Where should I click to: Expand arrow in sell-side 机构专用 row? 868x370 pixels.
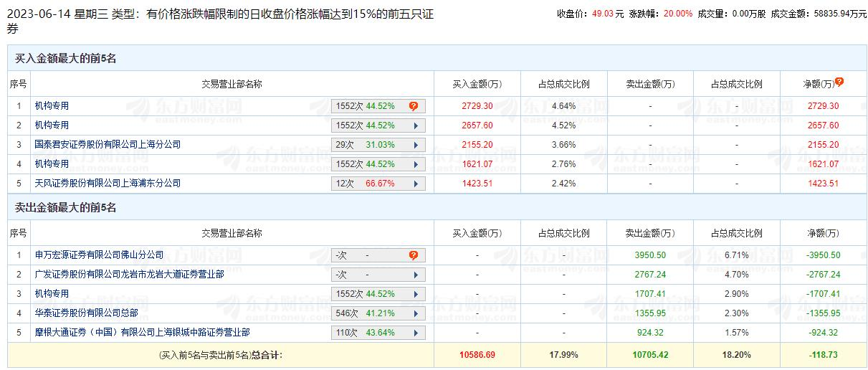click(x=415, y=294)
